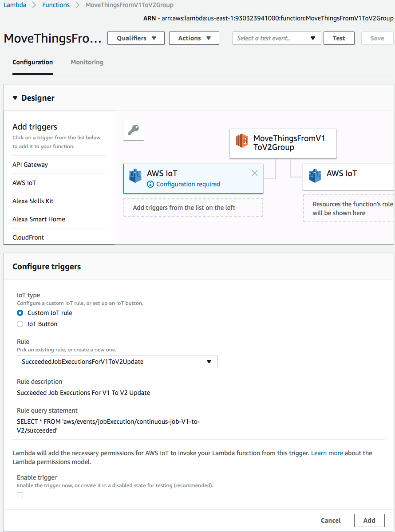Click the Save button

377,38
